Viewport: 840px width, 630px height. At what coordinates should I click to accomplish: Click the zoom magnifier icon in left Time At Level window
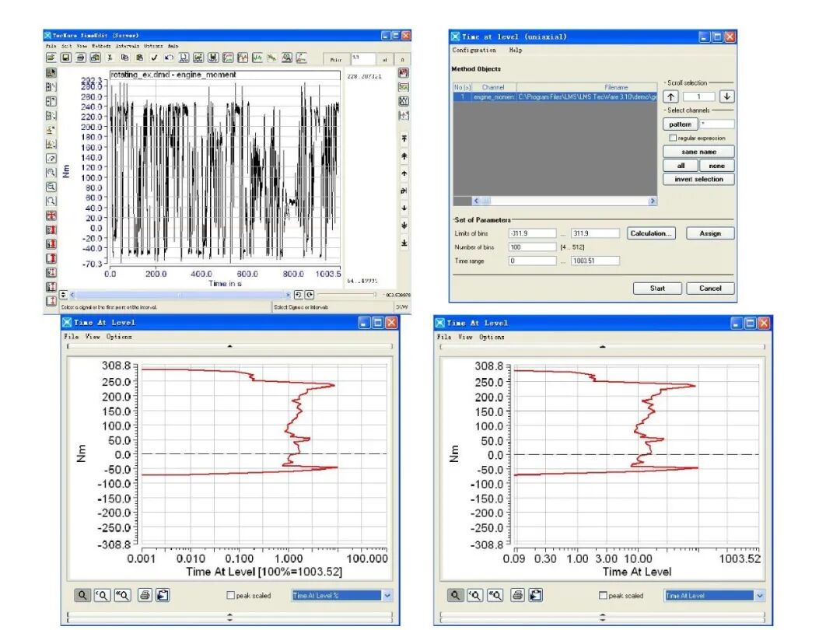coord(82,595)
